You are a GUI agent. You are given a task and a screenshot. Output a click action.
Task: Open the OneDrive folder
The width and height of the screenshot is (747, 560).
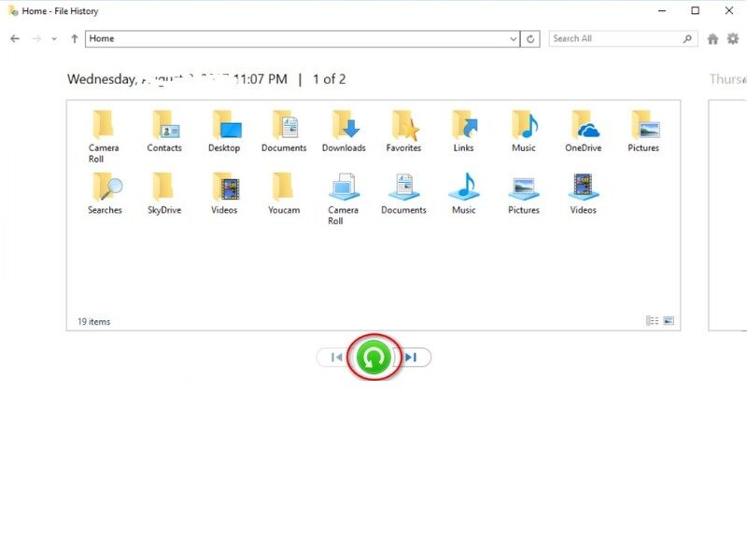[x=584, y=131]
